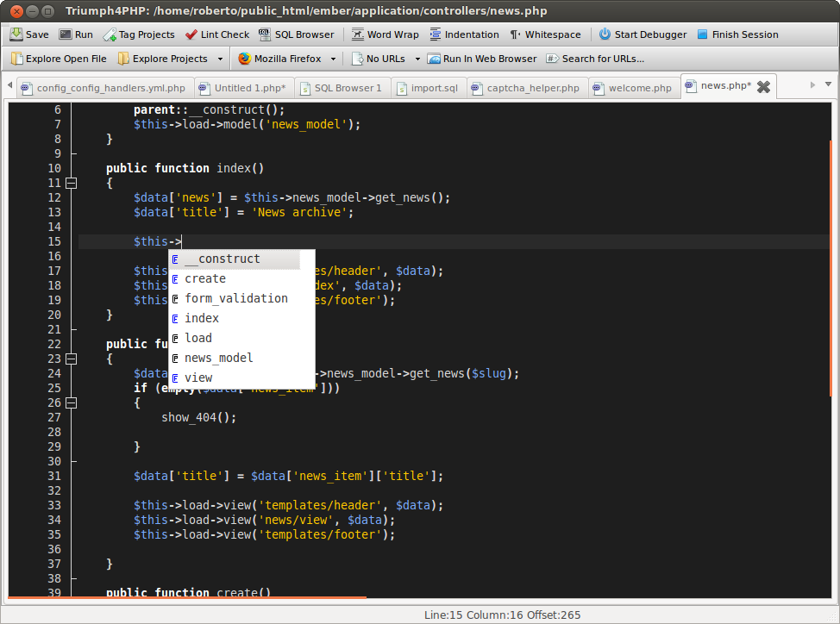
Task: Click the Start Debugger button label
Action: (650, 34)
